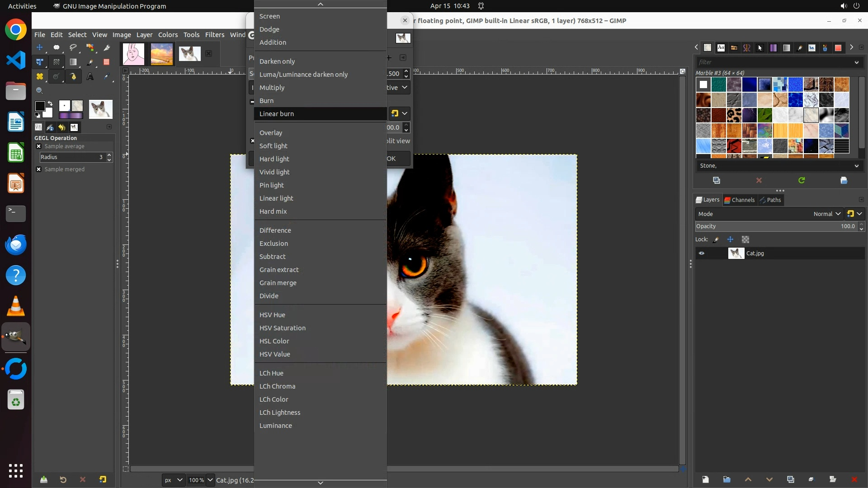Select the Heal tool bandage icon
The width and height of the screenshot is (868, 488).
pos(40,77)
